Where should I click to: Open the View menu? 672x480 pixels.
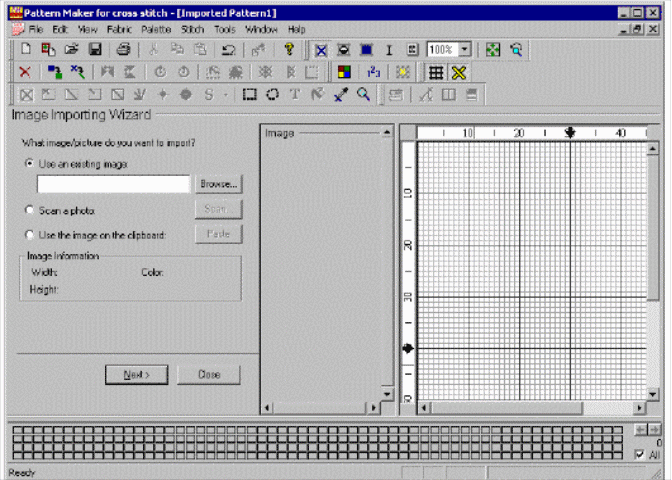click(87, 29)
